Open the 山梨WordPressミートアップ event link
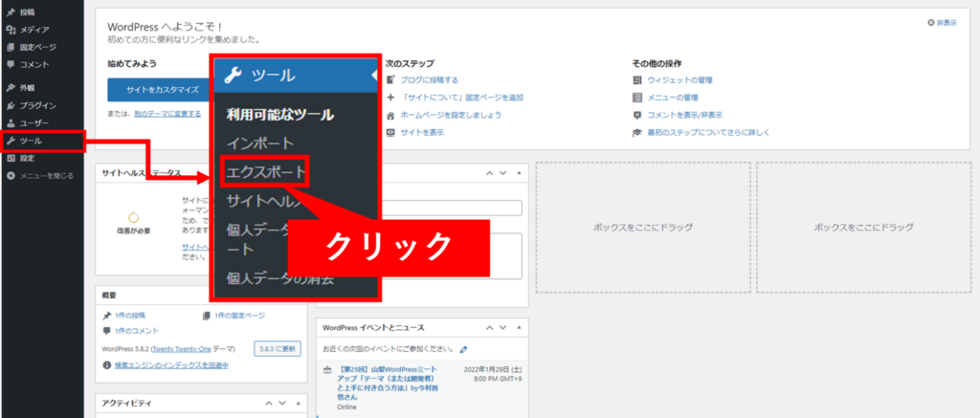This screenshot has height=418, width=980. tap(388, 383)
